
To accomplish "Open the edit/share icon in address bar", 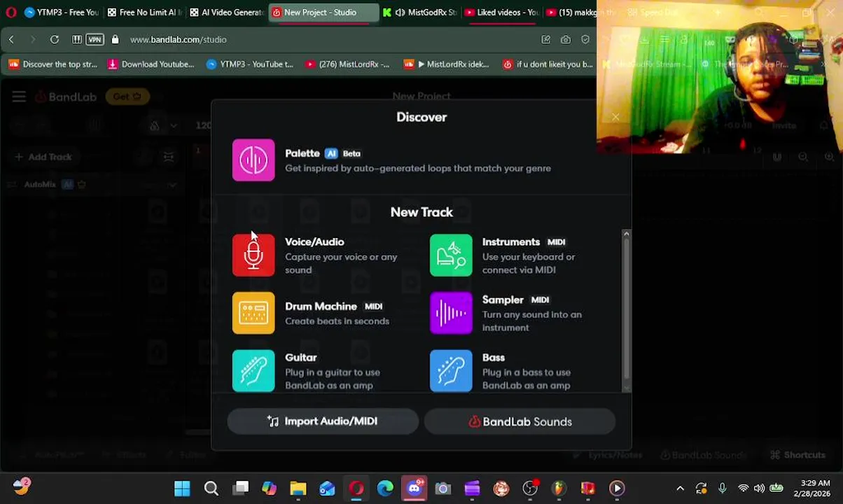I will point(545,40).
